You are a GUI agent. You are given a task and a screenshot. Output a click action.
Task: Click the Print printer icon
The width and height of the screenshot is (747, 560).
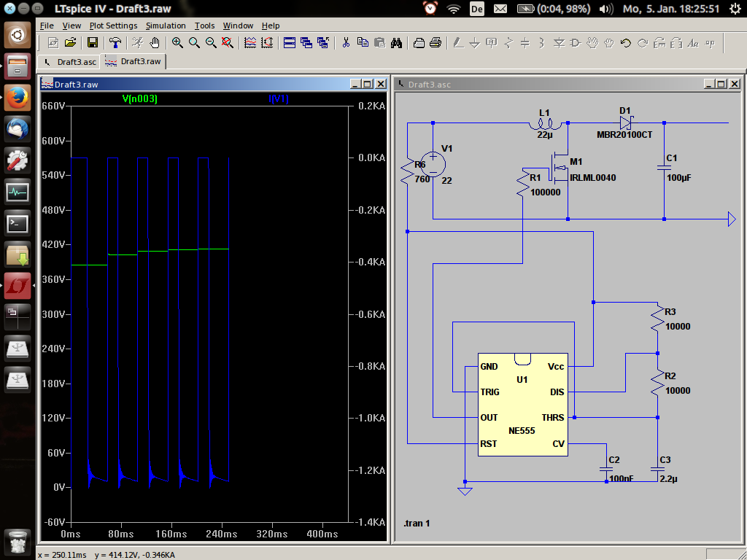(x=436, y=43)
